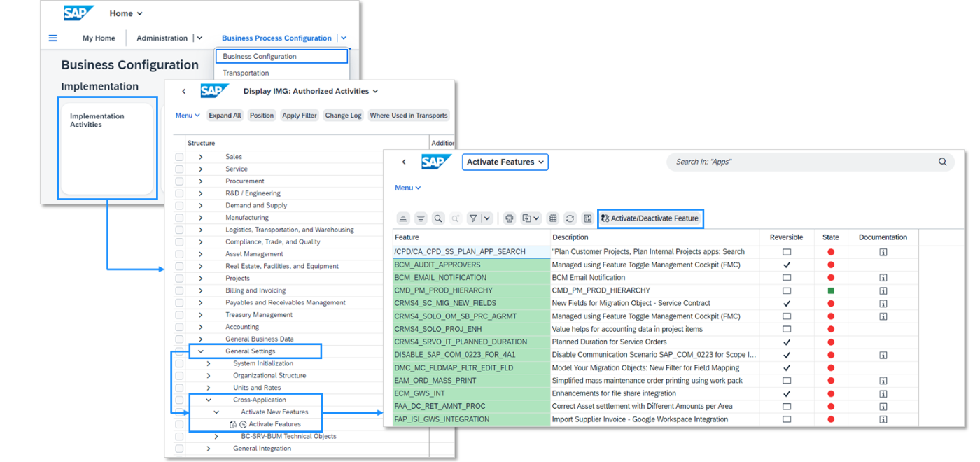Viewport: 980px width, 462px height.
Task: Open documentation for DISABLE_SAP_COM_0223_FOR_4A1 feature
Action: tap(883, 355)
